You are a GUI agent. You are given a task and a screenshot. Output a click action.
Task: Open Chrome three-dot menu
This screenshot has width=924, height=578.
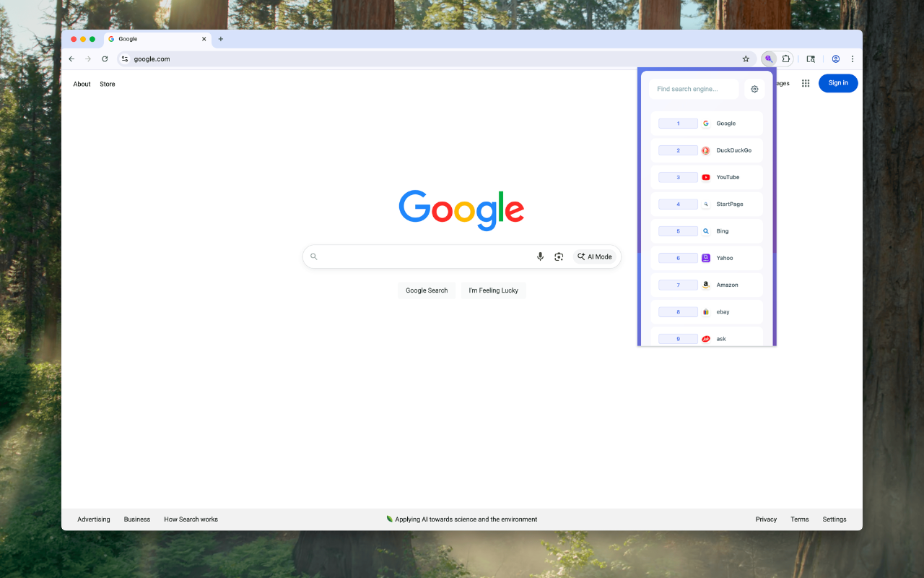[852, 59]
